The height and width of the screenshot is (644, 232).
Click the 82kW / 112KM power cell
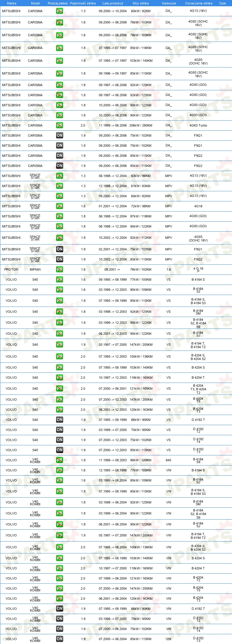[141, 238]
